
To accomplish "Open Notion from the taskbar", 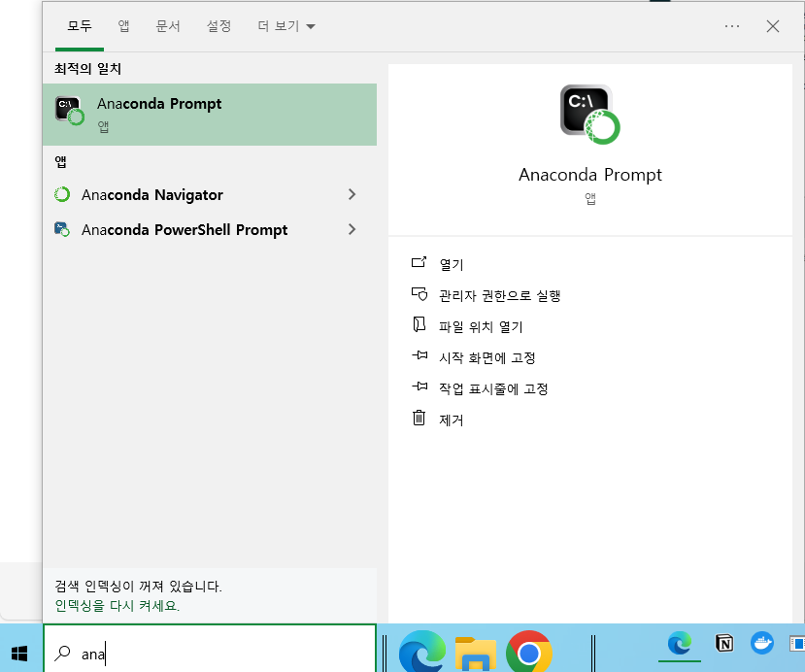I will 723,643.
